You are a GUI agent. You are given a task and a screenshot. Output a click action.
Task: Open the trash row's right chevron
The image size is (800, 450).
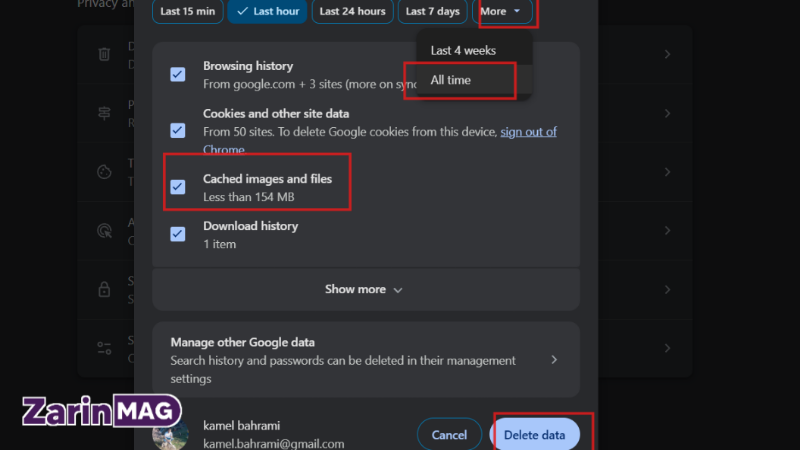click(667, 54)
